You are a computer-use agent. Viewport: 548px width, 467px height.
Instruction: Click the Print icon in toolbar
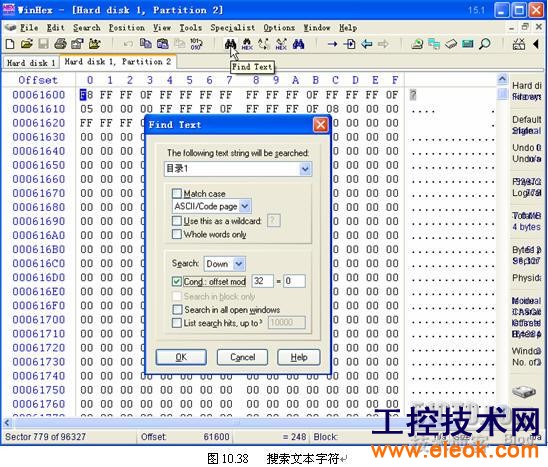click(x=60, y=44)
